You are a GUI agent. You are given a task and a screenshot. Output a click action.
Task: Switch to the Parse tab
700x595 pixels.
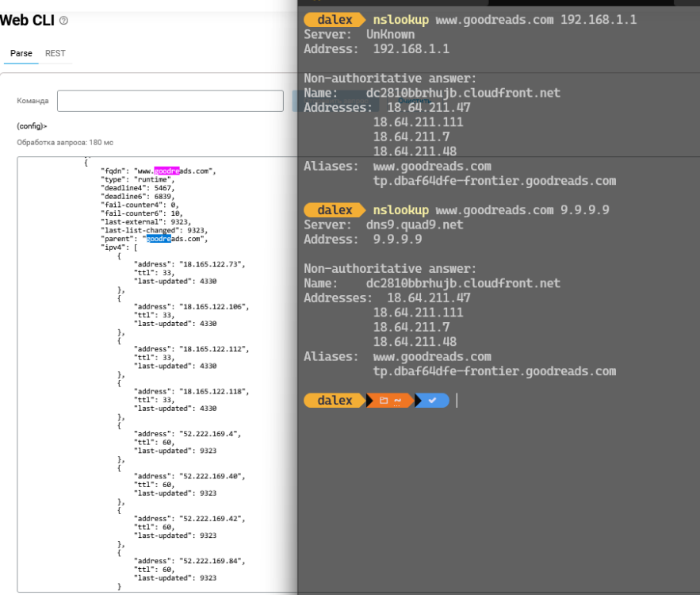coord(21,53)
